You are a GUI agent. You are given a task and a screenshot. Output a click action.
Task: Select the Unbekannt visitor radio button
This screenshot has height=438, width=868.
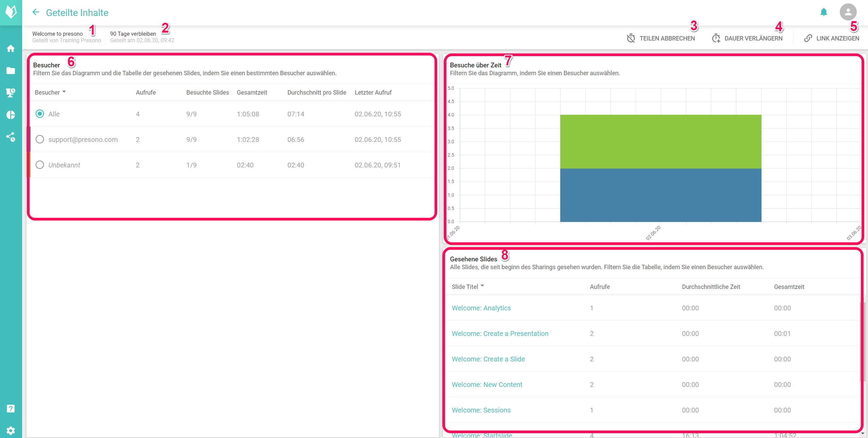40,165
